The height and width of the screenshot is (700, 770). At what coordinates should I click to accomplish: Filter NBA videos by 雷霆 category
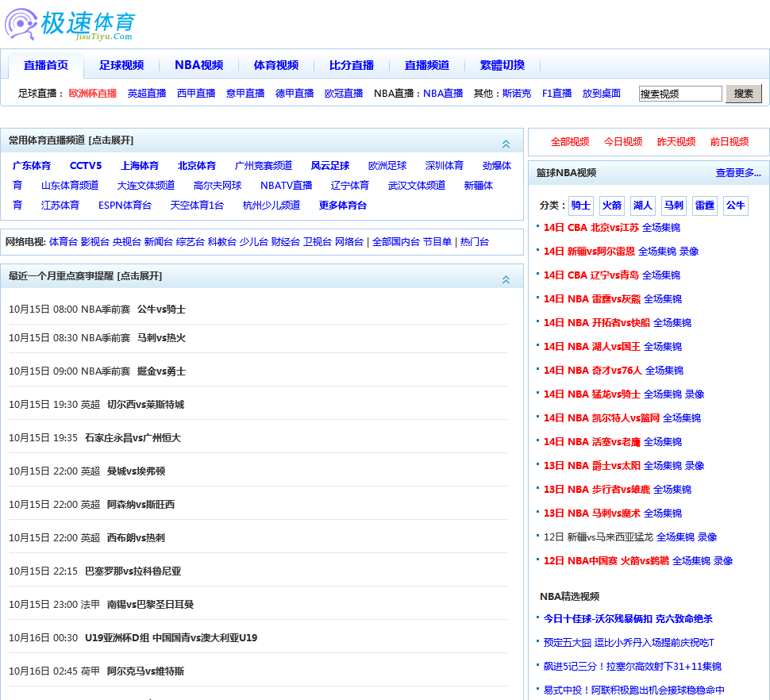click(705, 206)
